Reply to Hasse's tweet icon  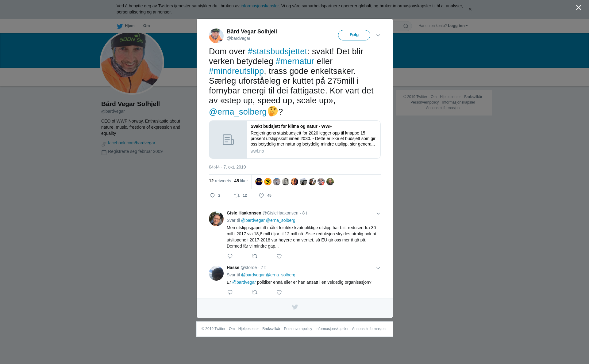click(x=230, y=292)
